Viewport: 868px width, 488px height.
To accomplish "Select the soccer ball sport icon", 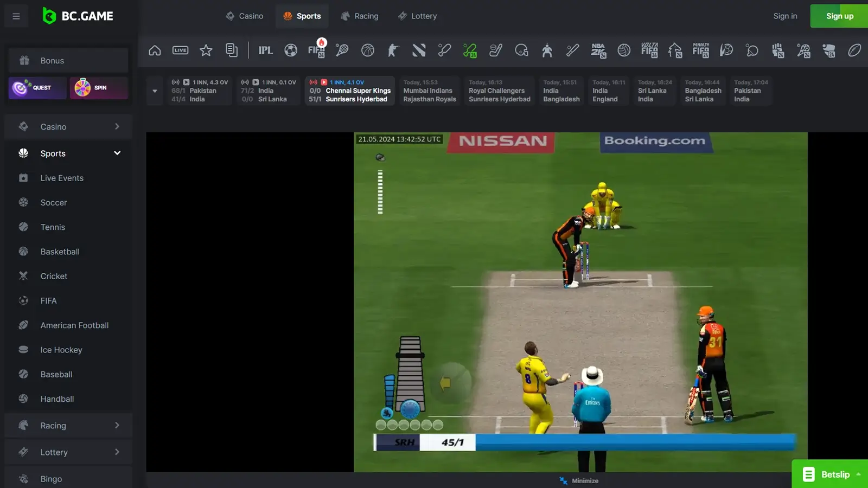I will tap(291, 50).
